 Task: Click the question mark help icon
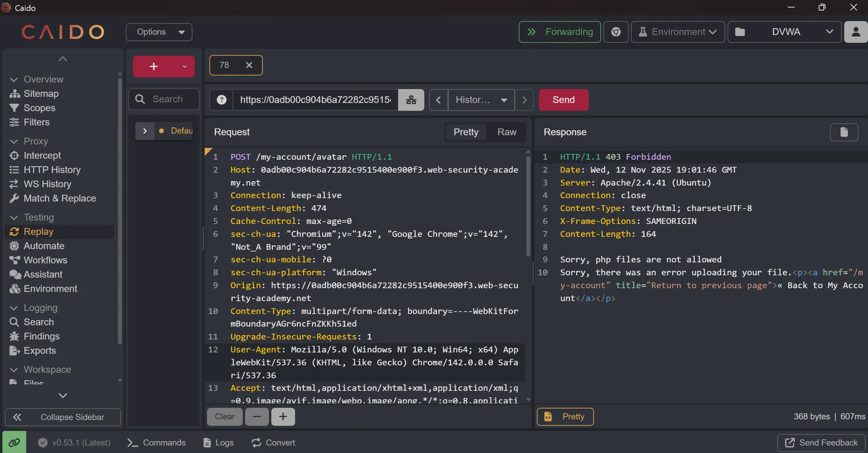pos(222,100)
